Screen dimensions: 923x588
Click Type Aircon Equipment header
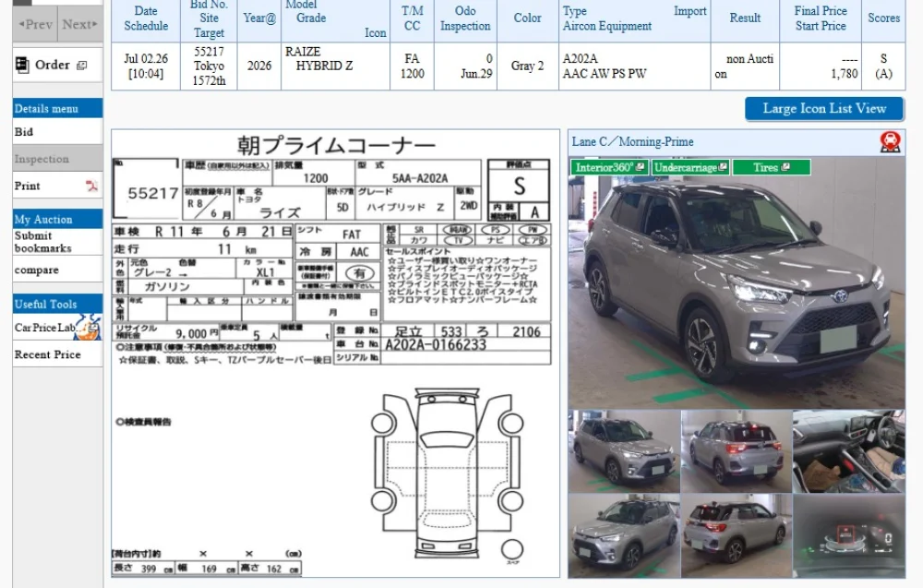click(x=635, y=18)
